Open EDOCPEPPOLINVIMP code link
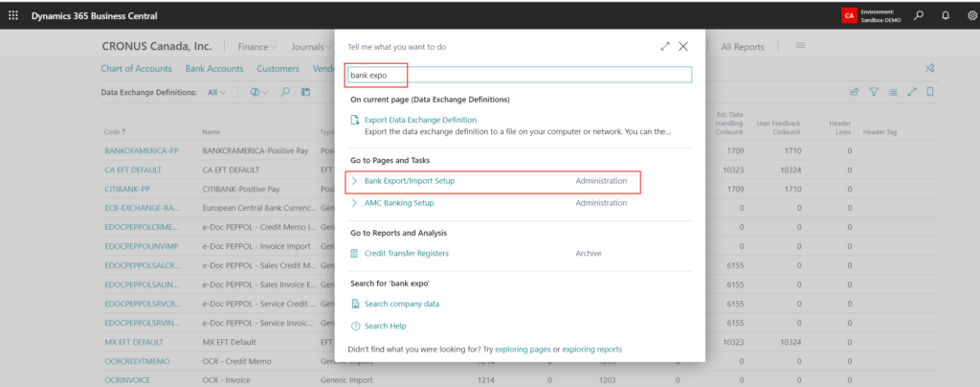Image resolution: width=980 pixels, height=387 pixels. click(x=142, y=246)
